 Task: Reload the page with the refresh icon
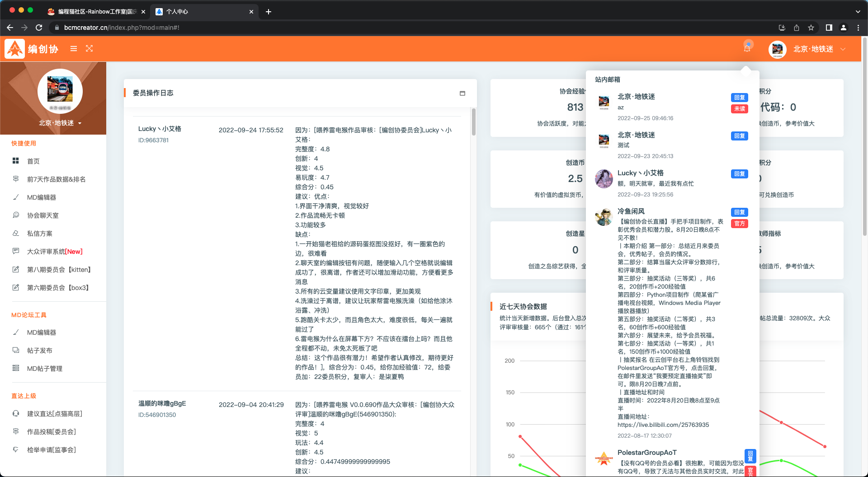click(39, 28)
